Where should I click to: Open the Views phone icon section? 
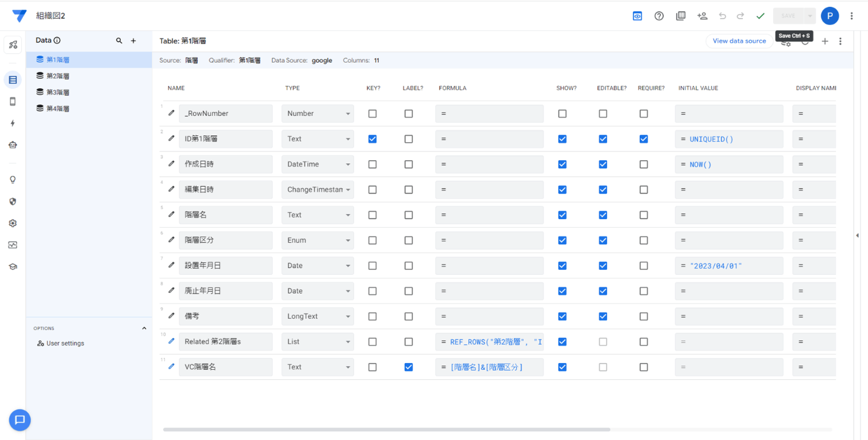tap(13, 102)
